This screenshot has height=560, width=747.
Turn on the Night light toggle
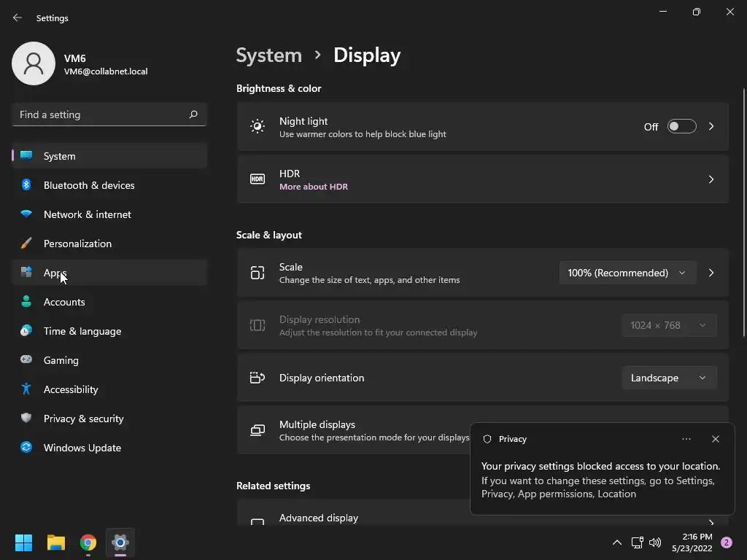[681, 127]
